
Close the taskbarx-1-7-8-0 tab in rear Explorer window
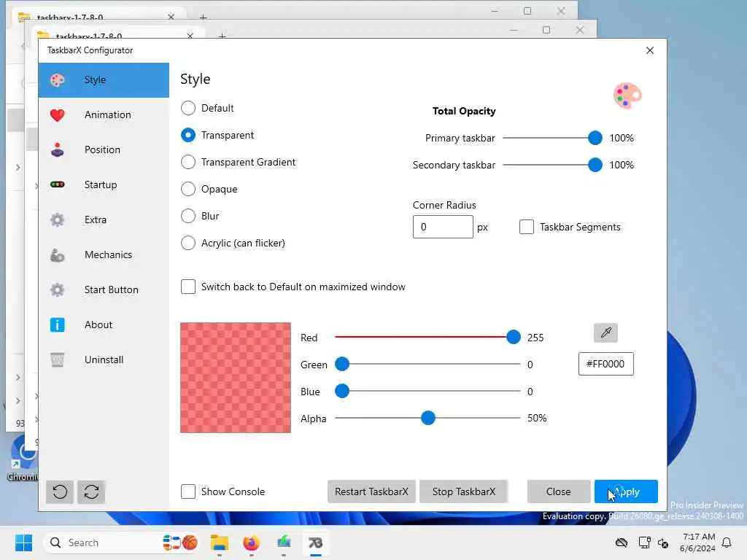click(171, 17)
